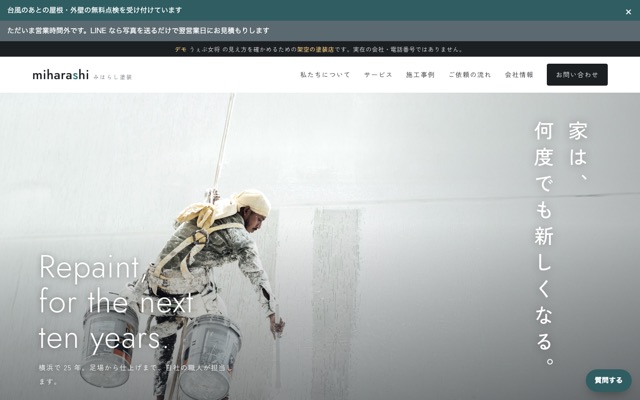
Task: Open the 施工事例 navigation item
Action: (420, 75)
